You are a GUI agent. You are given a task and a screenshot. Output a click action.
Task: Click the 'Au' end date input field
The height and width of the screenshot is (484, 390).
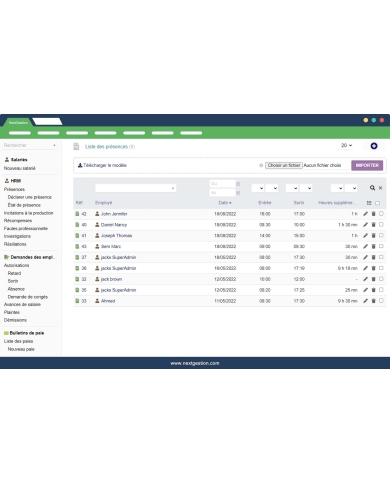(222, 193)
